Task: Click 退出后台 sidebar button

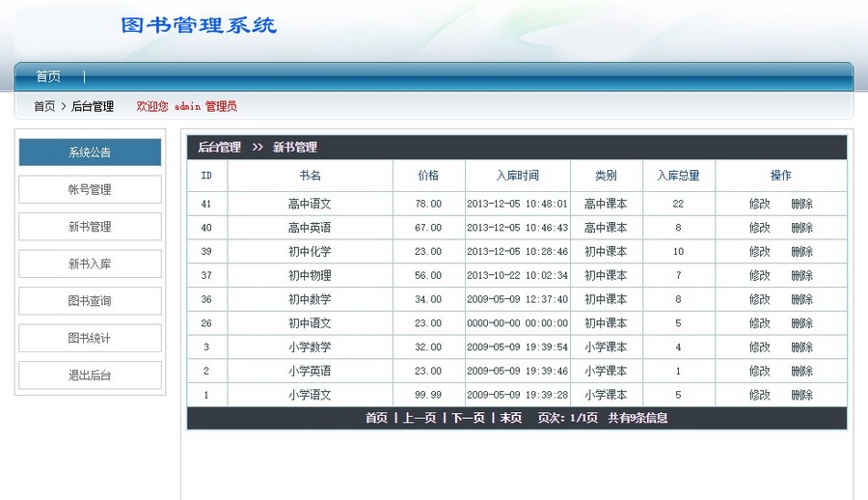Action: pos(90,375)
